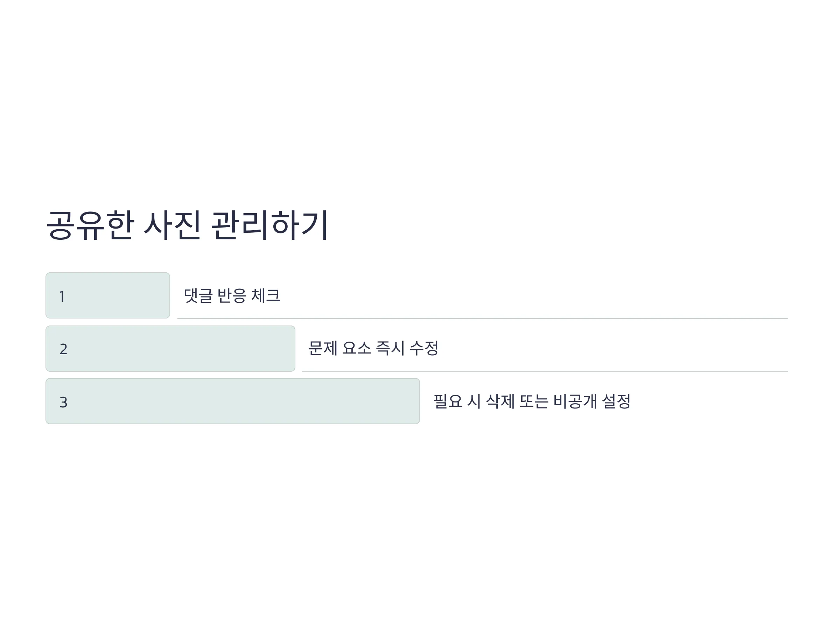Place cursor on the word 반응
This screenshot has height=630, width=840.
coord(232,295)
